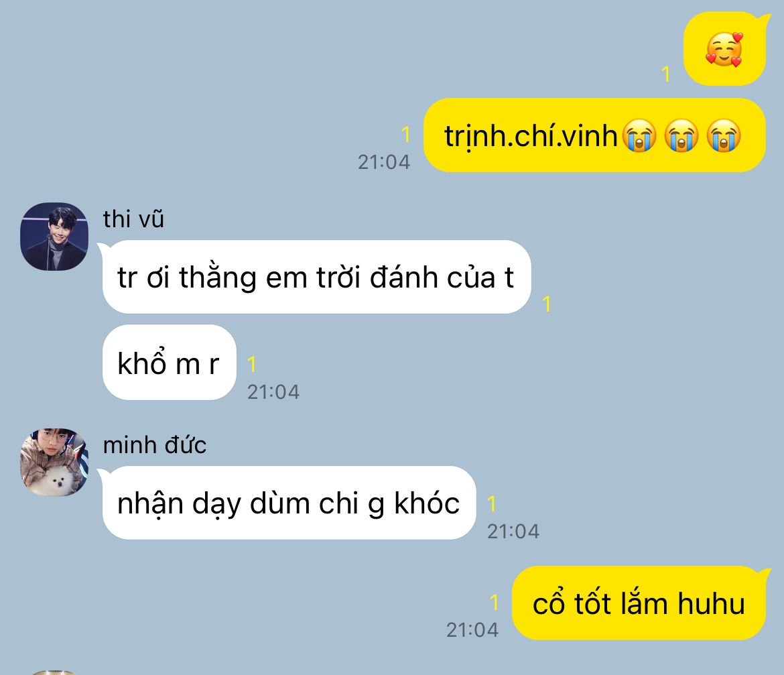The image size is (784, 675).
Task: Tap 21:04 timestamp under 'khổ m r'
Action: 273,392
